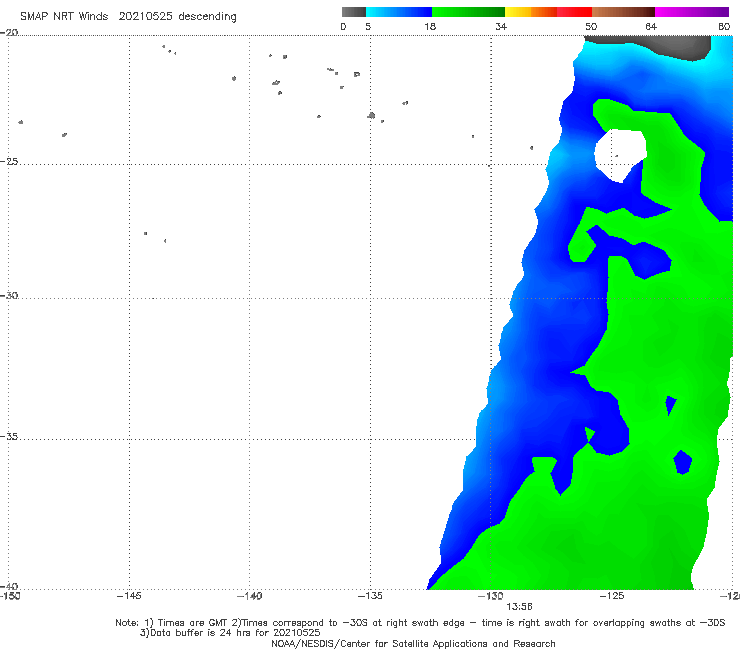740x650 pixels.
Task: Click the longitude label '-145'
Action: pos(129,596)
